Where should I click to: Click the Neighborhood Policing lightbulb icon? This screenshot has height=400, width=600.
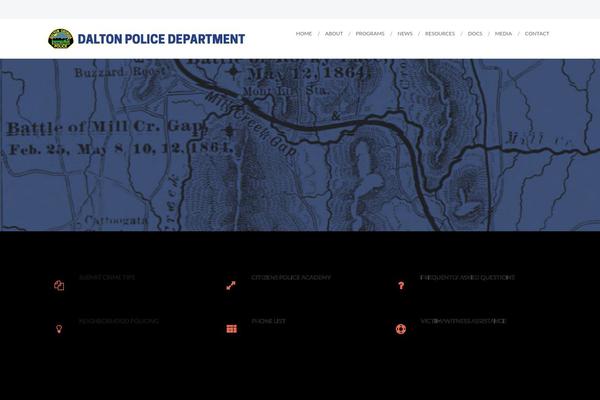(59, 329)
